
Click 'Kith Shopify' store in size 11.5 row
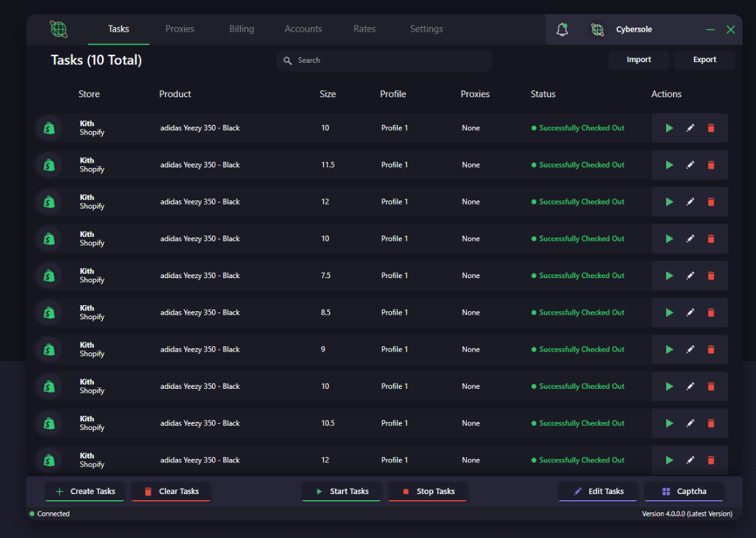point(92,165)
